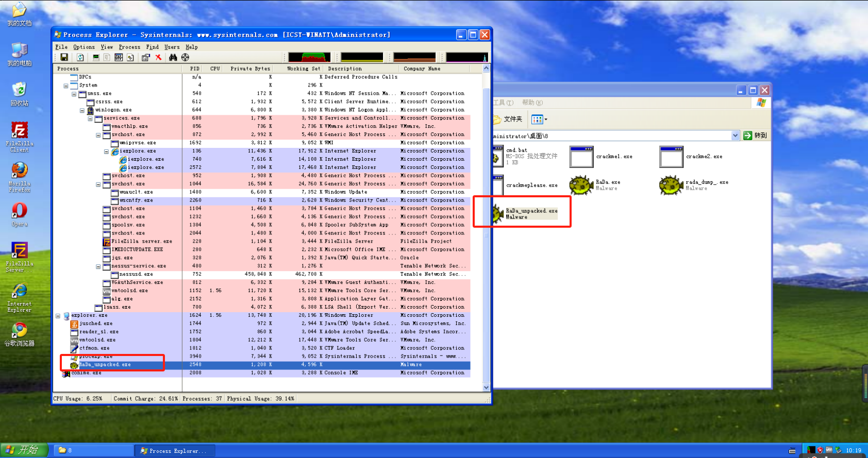Open the Users menu
868x458 pixels.
(x=172, y=47)
